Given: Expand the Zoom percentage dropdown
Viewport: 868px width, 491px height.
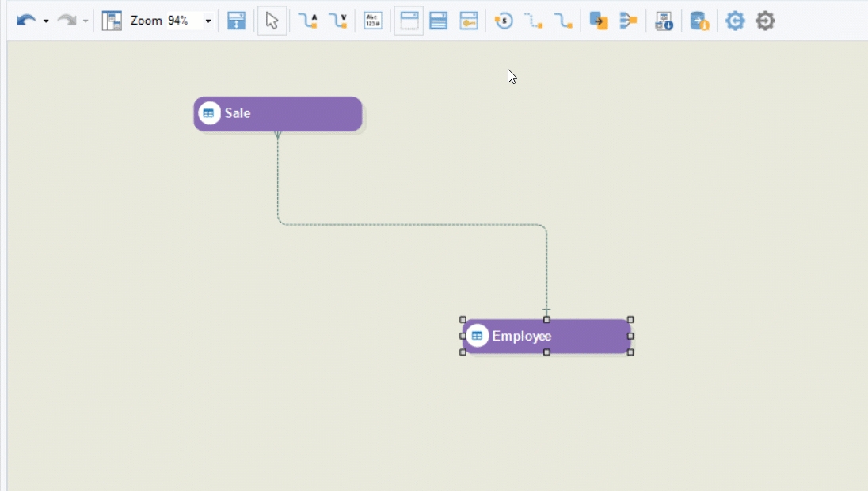Looking at the screenshot, I should [x=208, y=21].
